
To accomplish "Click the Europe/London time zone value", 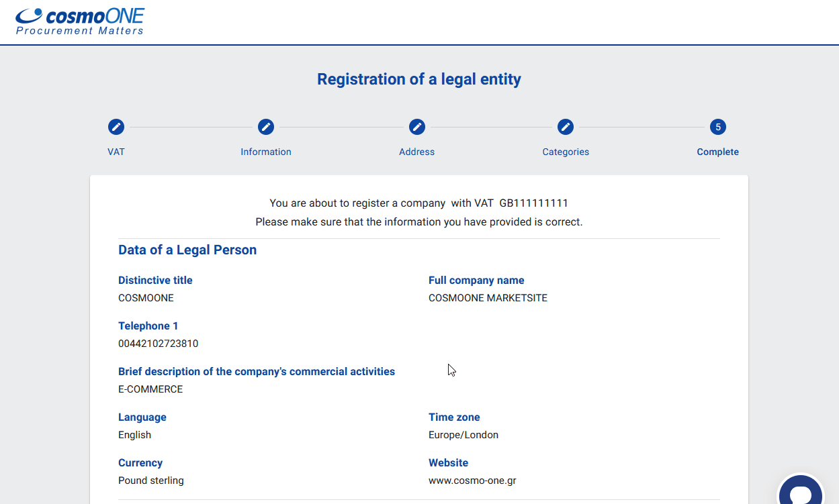I will 463,435.
